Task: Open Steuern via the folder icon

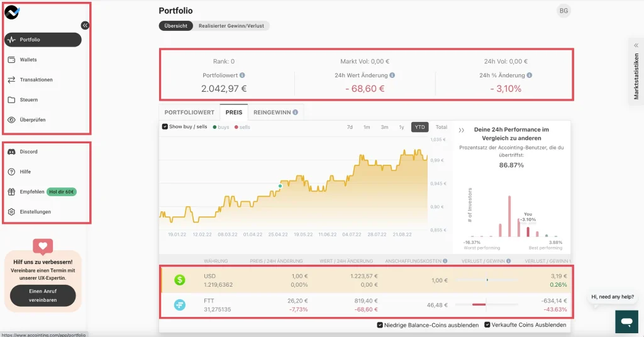Action: [x=11, y=100]
